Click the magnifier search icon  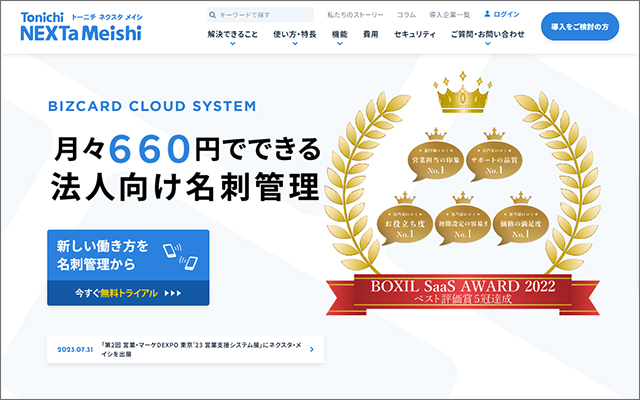click(212, 15)
